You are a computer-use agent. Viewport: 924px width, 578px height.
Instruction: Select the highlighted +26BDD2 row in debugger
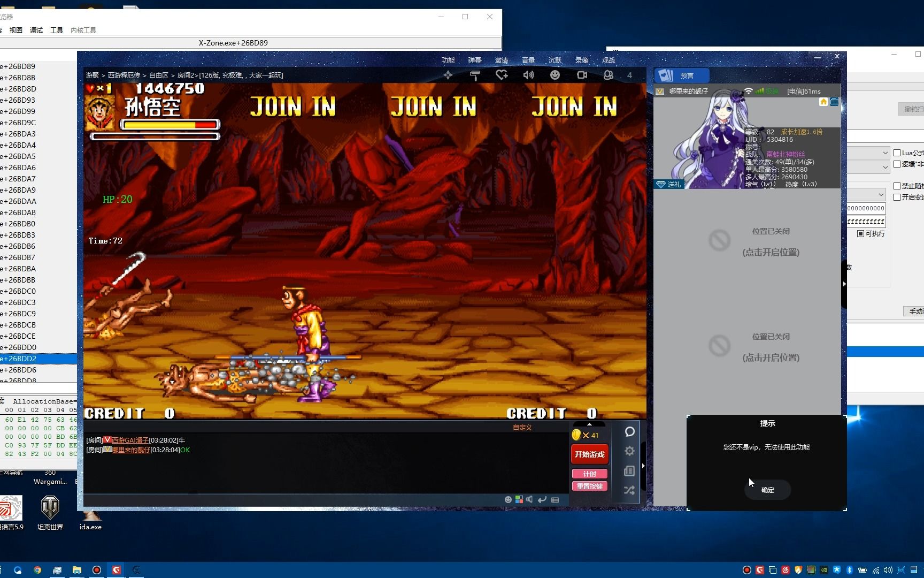(38, 359)
